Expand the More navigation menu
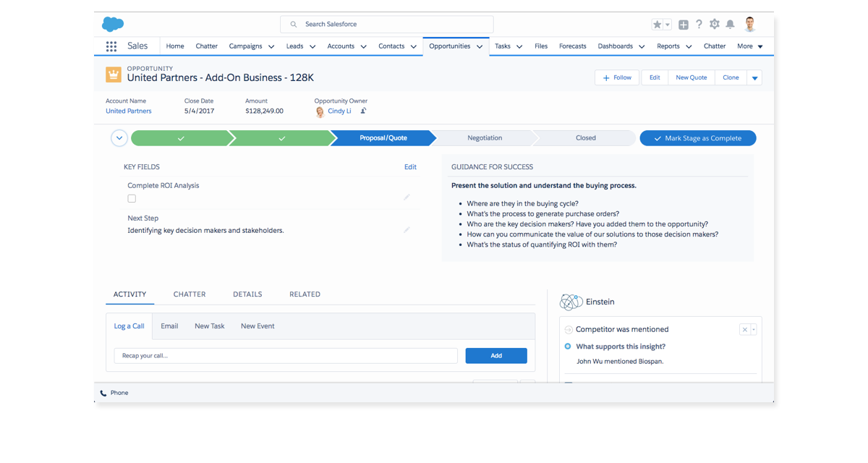868x463 pixels. click(x=749, y=46)
